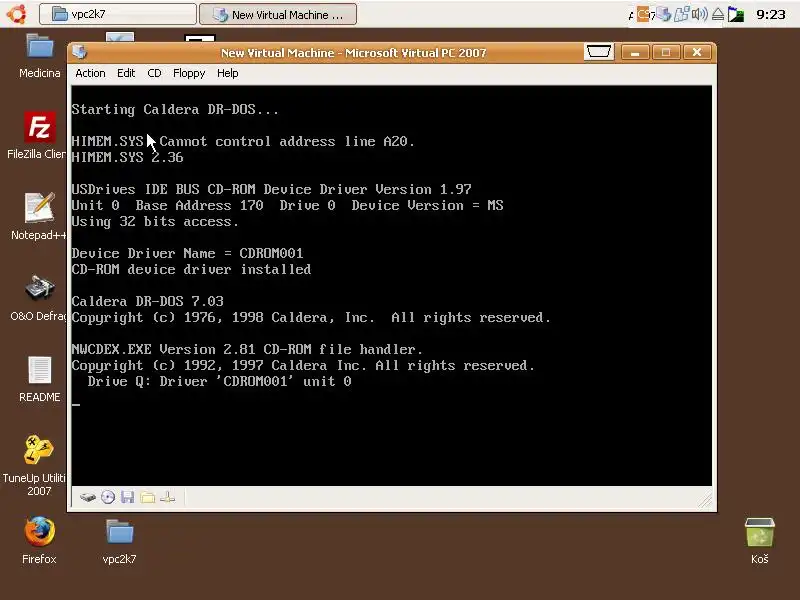Viewport: 800px width, 600px height.
Task: Open the Help menu in Virtual PC
Action: pos(228,73)
